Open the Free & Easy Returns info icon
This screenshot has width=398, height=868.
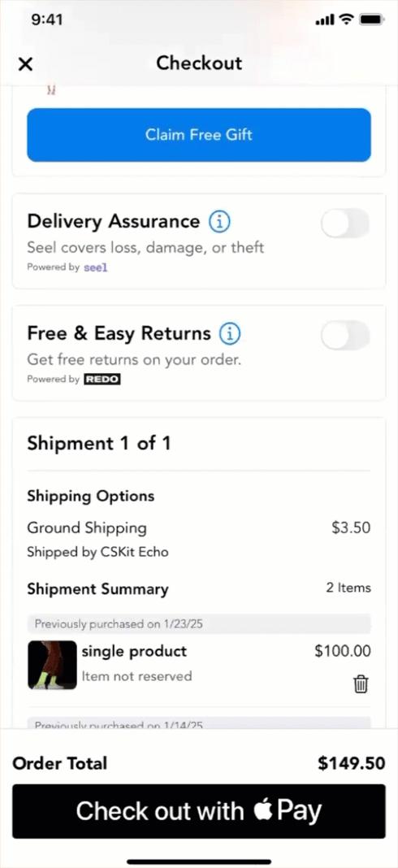point(231,334)
